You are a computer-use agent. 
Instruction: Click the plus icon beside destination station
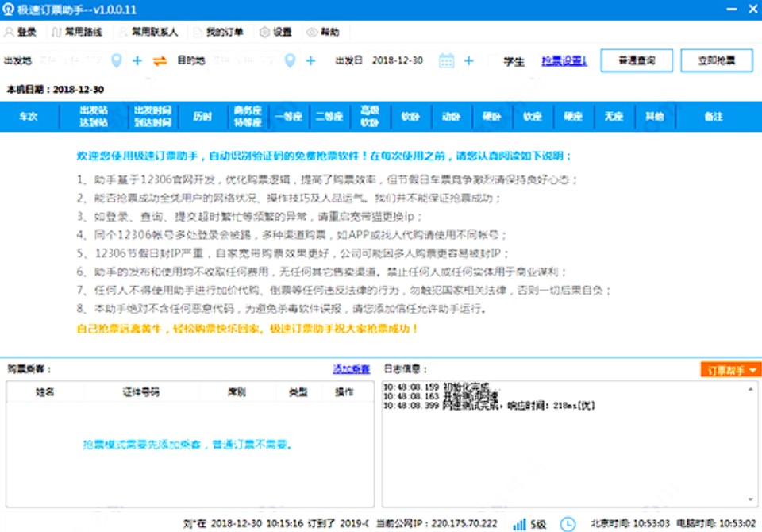310,61
